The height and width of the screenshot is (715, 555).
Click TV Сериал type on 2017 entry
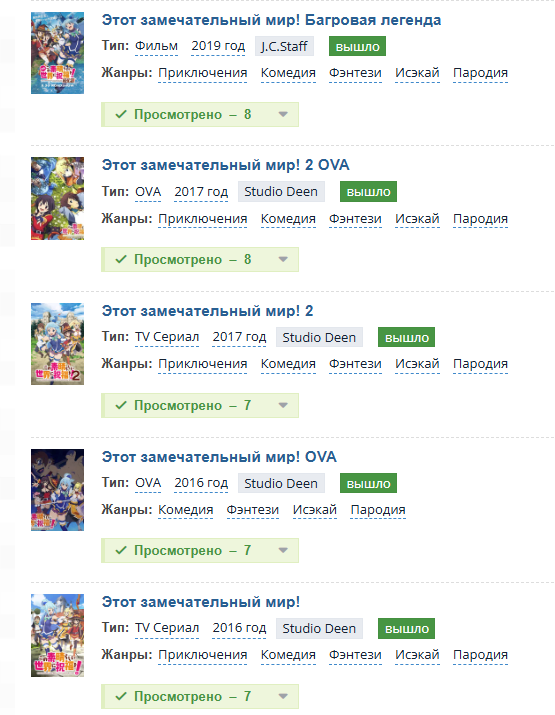(167, 337)
